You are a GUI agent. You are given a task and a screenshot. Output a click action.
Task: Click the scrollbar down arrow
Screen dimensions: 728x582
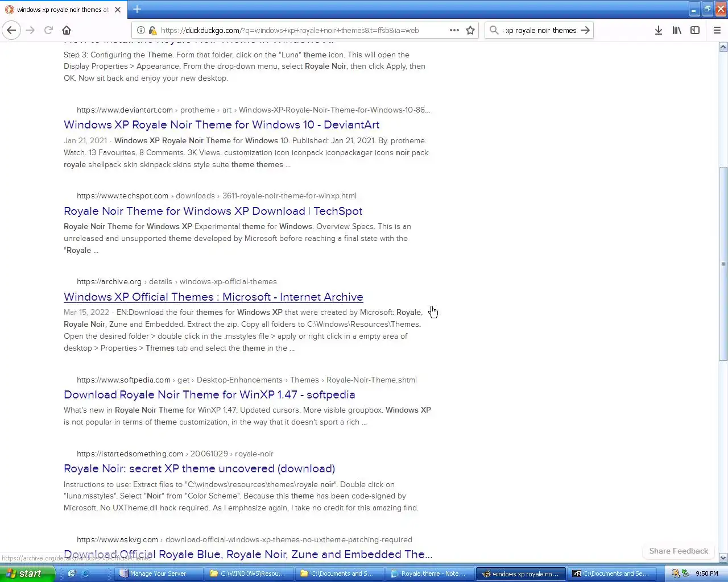pyautogui.click(x=723, y=558)
